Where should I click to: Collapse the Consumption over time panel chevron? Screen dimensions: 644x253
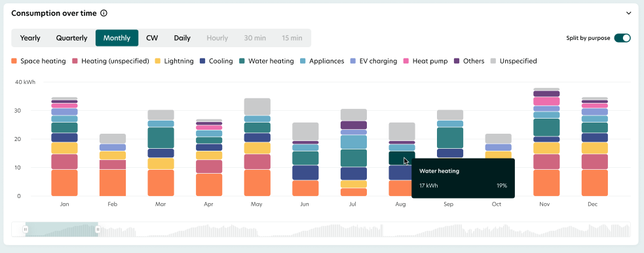point(628,13)
